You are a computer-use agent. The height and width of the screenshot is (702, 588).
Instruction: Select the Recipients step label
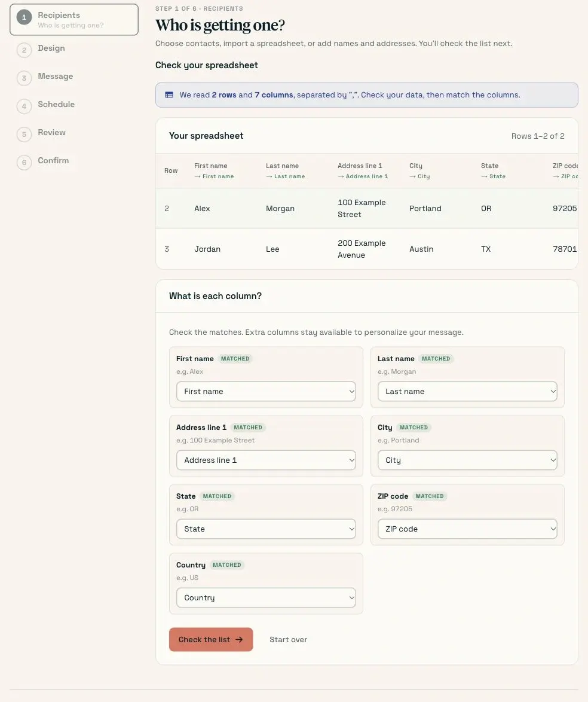(59, 15)
